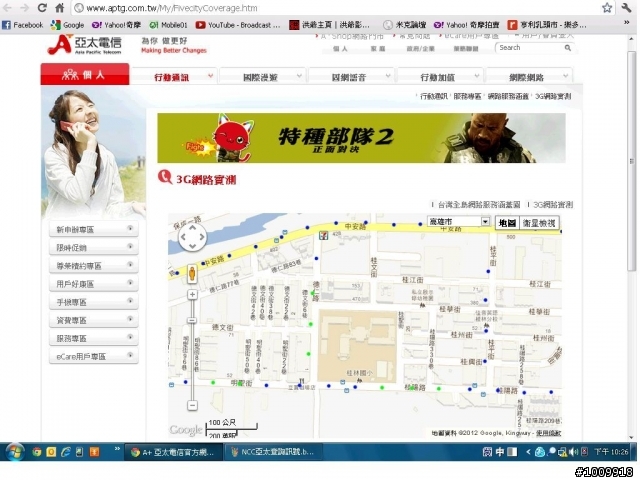Viewport: 640px width, 480px height.
Task: Open the 手機專區 sidebar item
Action: [93, 302]
